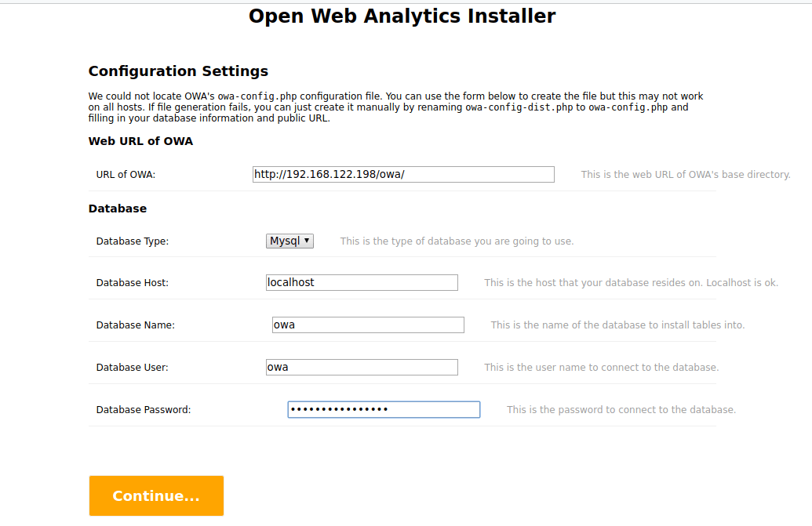
Task: Select the Database Name input box
Action: (368, 325)
